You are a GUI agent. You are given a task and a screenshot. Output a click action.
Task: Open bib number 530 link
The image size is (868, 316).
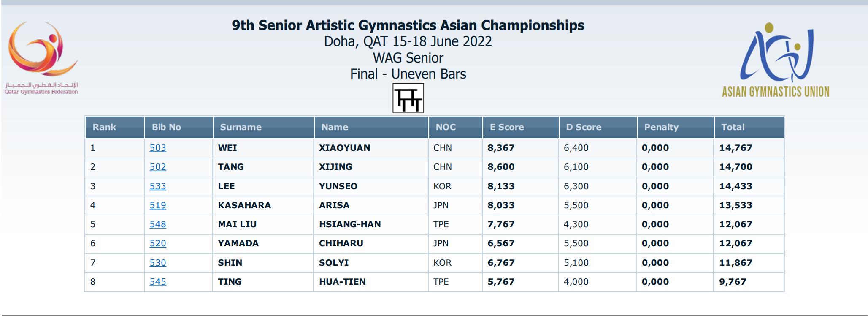[x=158, y=263]
